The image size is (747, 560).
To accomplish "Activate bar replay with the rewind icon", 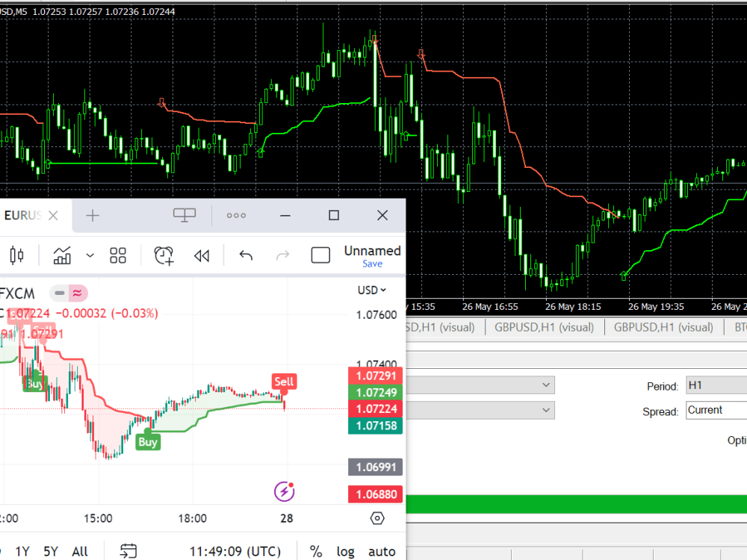I will pos(201,255).
